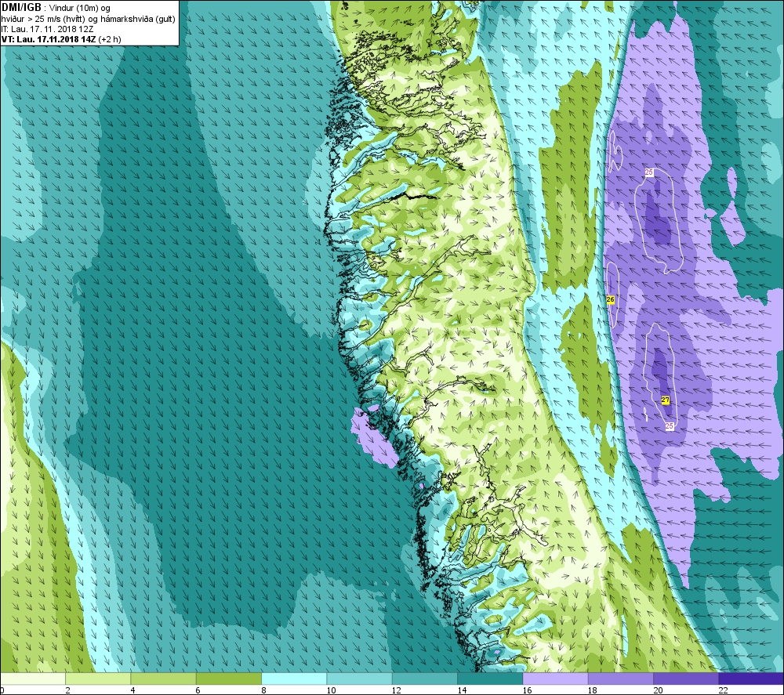
Task: Click the legend scale number '14'
Action: tap(462, 690)
